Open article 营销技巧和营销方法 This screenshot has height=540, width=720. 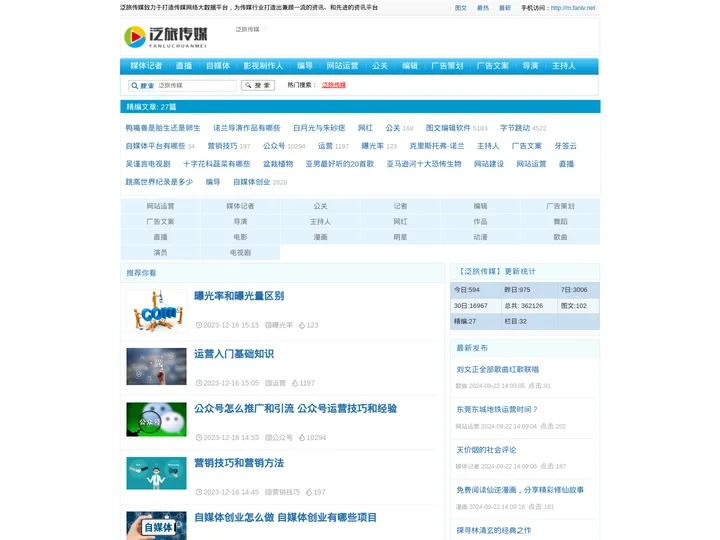239,463
